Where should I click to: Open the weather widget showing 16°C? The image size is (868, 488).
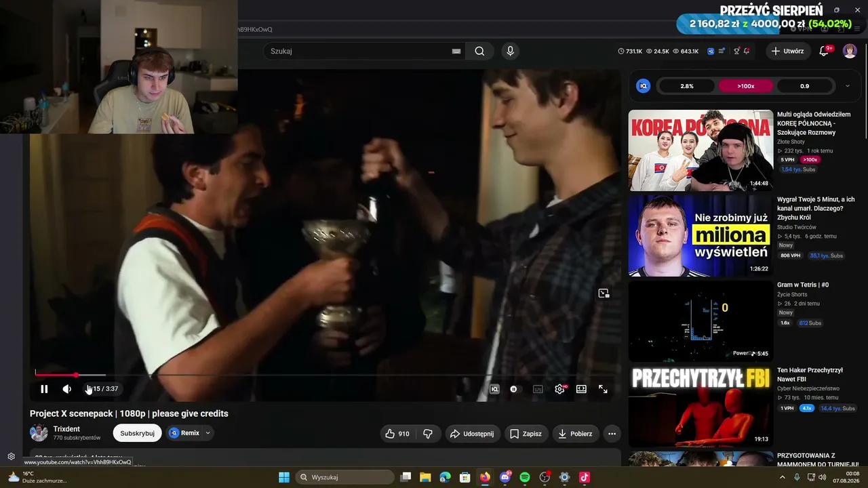[37, 477]
